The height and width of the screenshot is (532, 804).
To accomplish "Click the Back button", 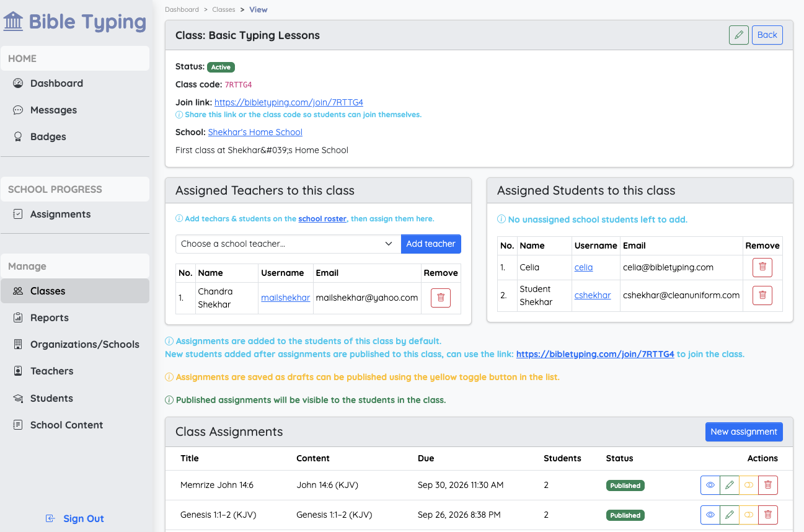I will [767, 35].
